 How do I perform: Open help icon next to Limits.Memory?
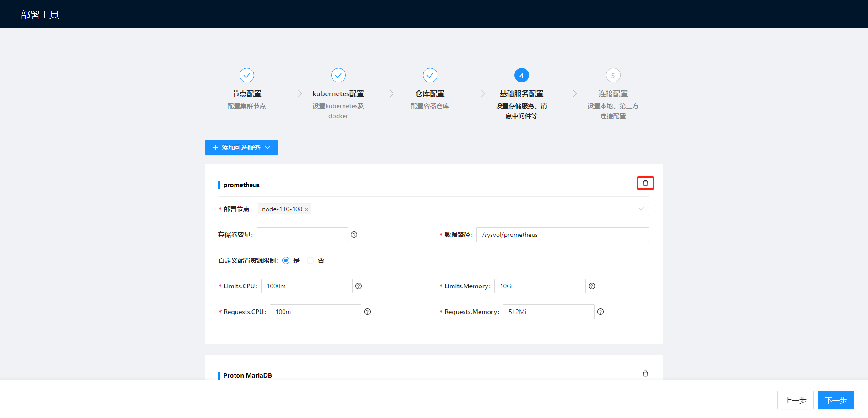(592, 286)
